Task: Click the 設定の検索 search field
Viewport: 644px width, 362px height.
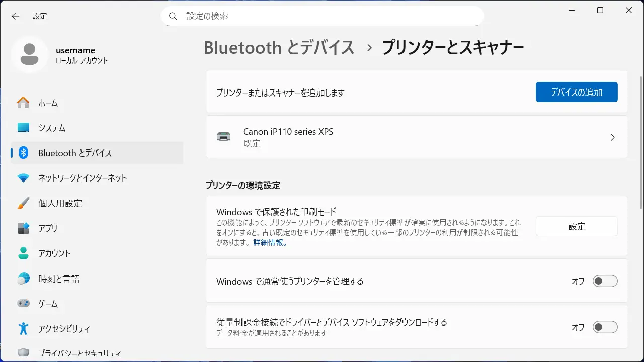Action: point(322,16)
